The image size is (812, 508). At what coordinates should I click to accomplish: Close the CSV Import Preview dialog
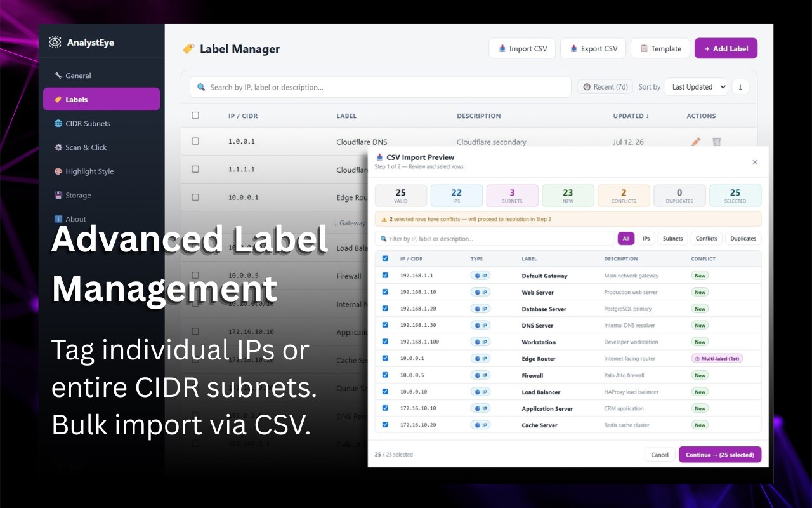pos(755,162)
